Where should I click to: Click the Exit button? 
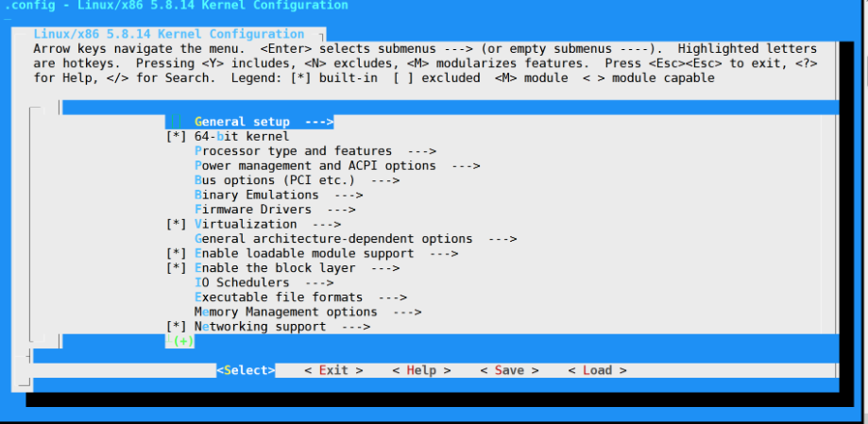click(333, 370)
